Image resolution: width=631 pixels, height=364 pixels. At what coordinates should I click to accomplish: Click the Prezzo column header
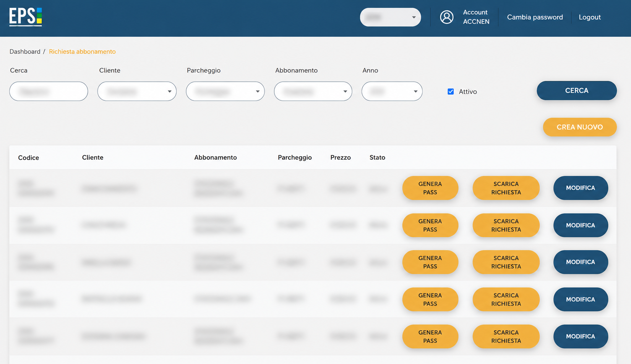click(341, 157)
